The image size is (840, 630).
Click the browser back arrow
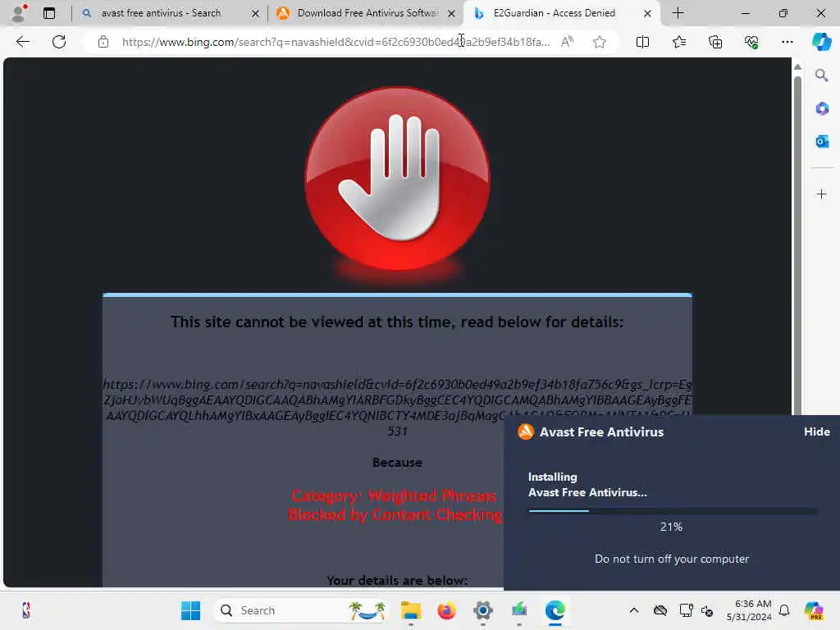click(22, 42)
